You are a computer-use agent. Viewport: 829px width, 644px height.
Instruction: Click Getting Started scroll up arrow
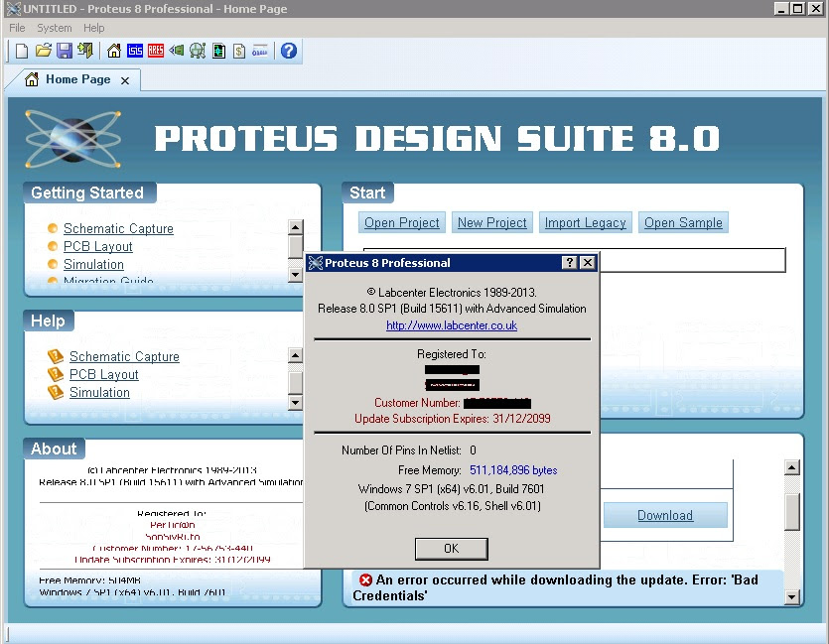pyautogui.click(x=296, y=227)
